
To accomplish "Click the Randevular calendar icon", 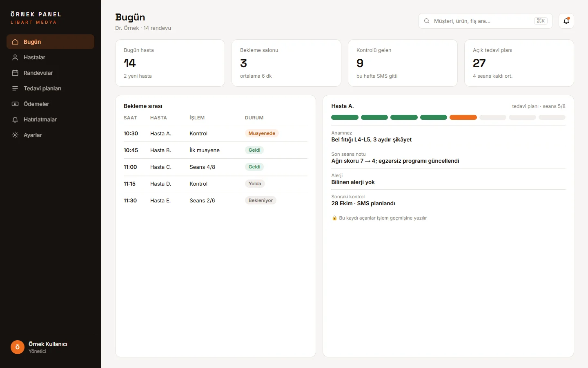I will click(15, 73).
